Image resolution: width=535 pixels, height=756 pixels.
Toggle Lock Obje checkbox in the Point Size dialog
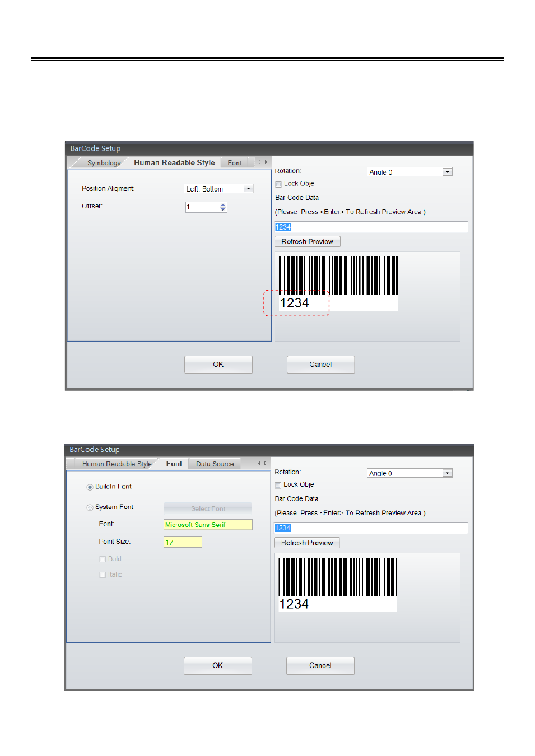tap(278, 485)
